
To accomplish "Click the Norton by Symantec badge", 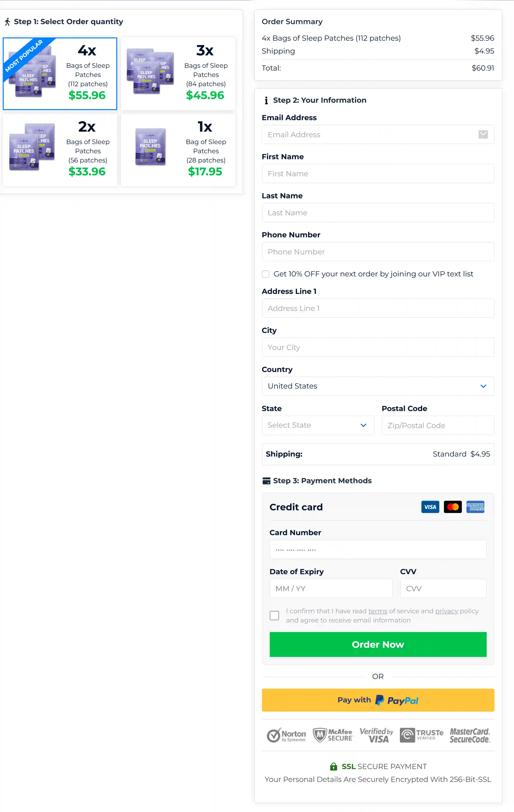I will (x=286, y=735).
